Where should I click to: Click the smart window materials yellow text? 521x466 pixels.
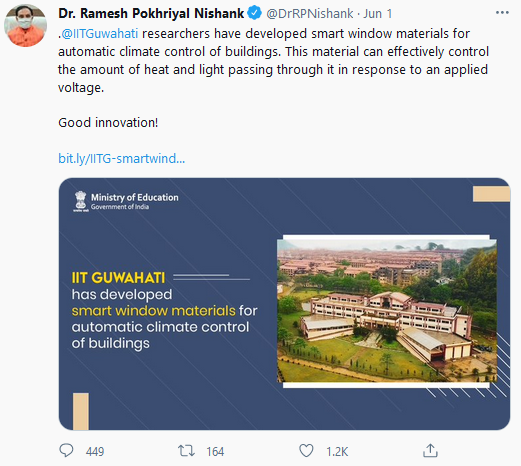154,311
